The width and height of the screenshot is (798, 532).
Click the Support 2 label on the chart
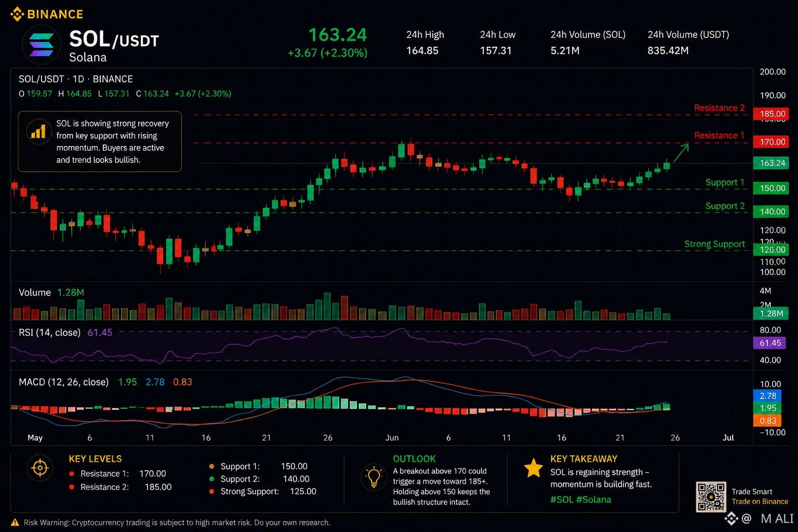[x=725, y=206]
